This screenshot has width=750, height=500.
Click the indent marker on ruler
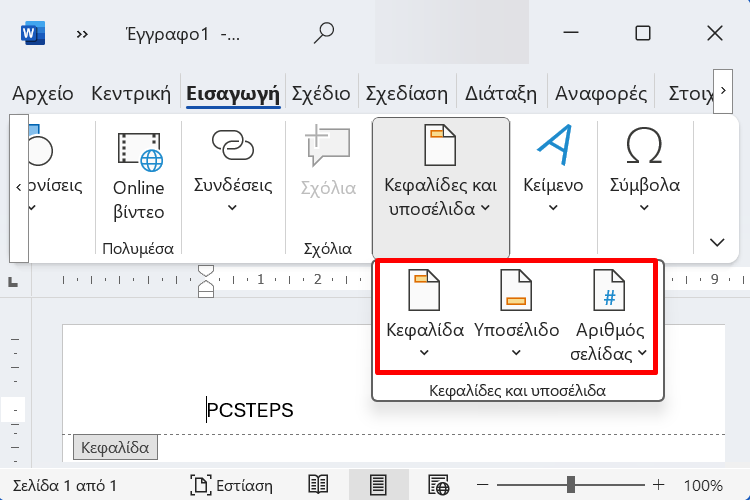pos(206,281)
